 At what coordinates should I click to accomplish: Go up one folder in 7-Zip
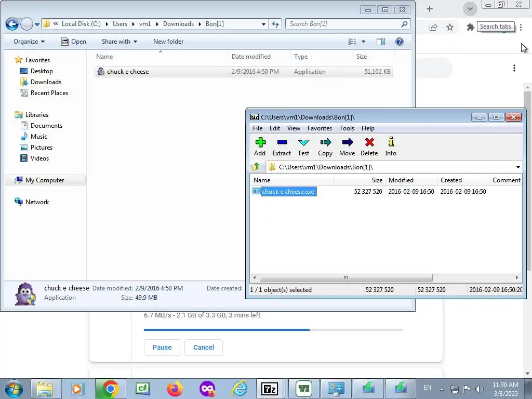click(x=256, y=167)
